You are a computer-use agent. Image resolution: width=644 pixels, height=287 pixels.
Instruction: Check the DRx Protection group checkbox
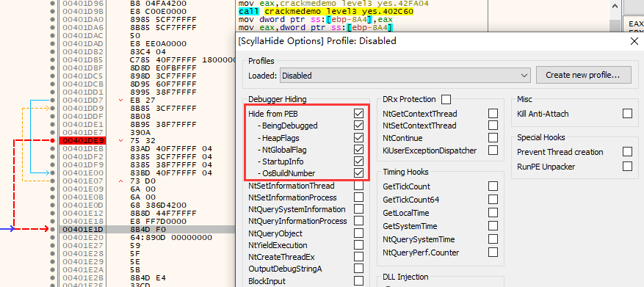tap(446, 99)
